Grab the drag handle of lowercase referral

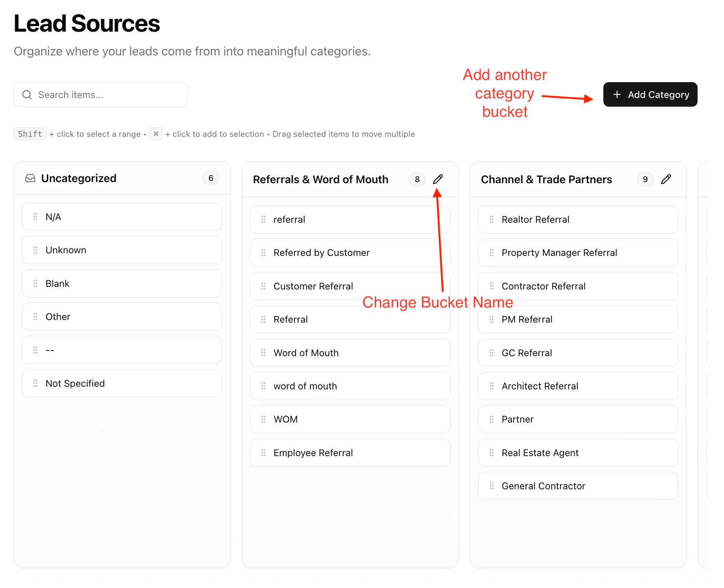263,219
